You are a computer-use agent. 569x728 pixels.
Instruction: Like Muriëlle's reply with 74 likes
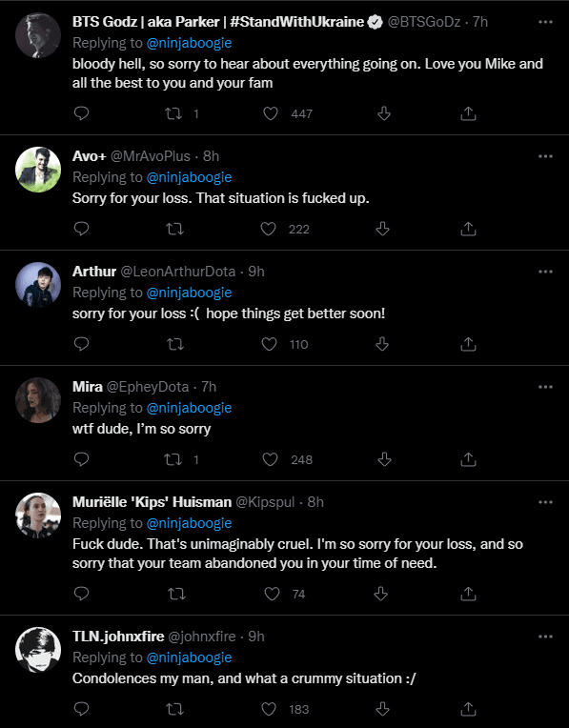click(272, 594)
